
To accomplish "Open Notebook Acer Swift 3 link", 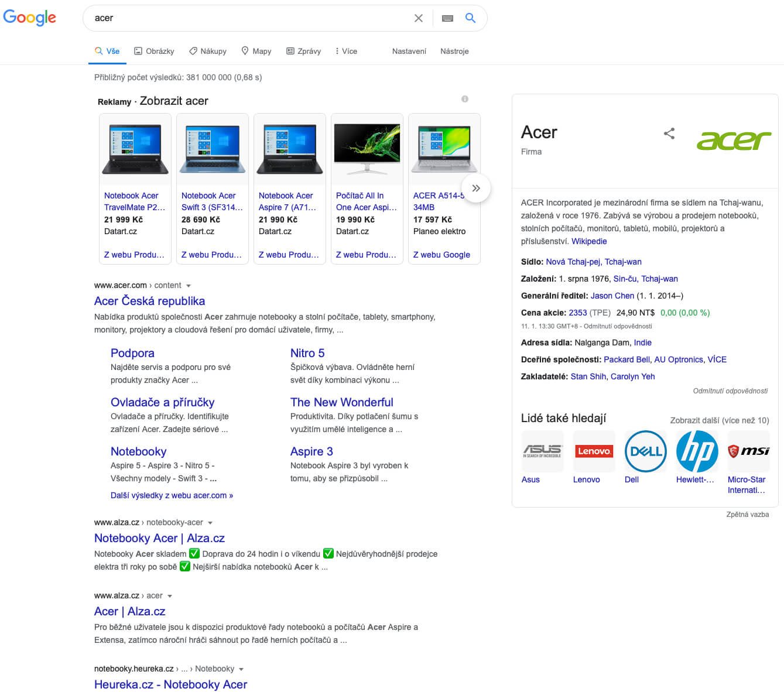I will (212, 201).
